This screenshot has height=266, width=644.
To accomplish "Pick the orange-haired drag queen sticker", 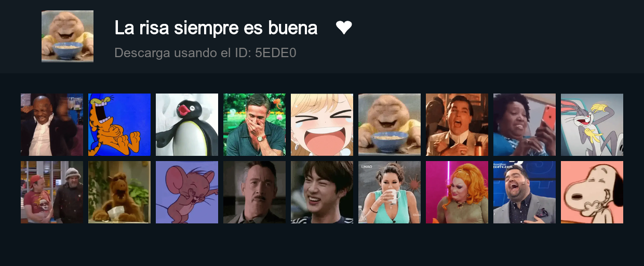I will (x=457, y=192).
